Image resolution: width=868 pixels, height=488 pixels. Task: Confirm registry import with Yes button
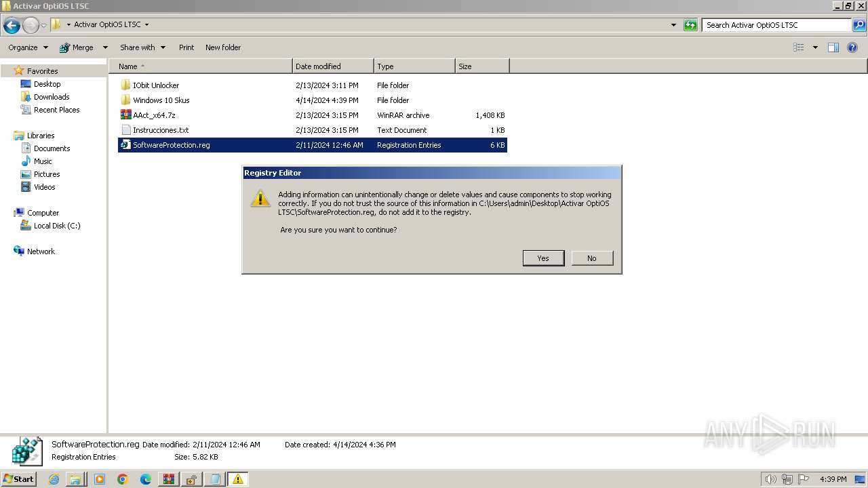click(543, 258)
